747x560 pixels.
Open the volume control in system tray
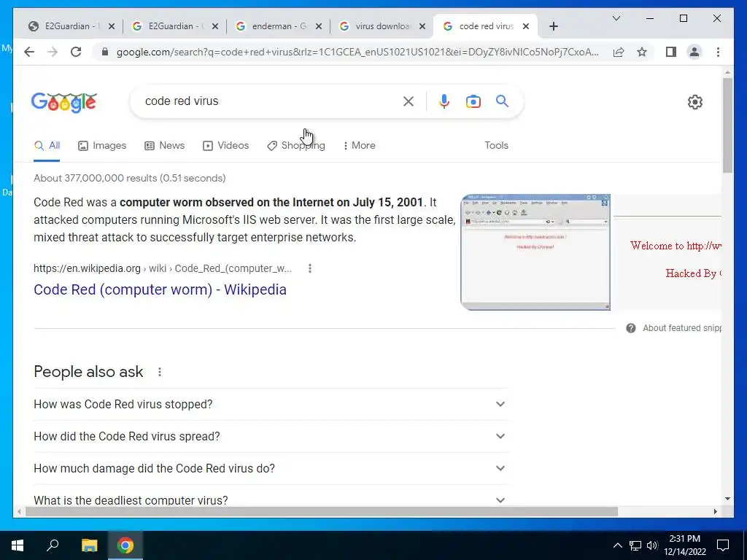(x=652, y=545)
